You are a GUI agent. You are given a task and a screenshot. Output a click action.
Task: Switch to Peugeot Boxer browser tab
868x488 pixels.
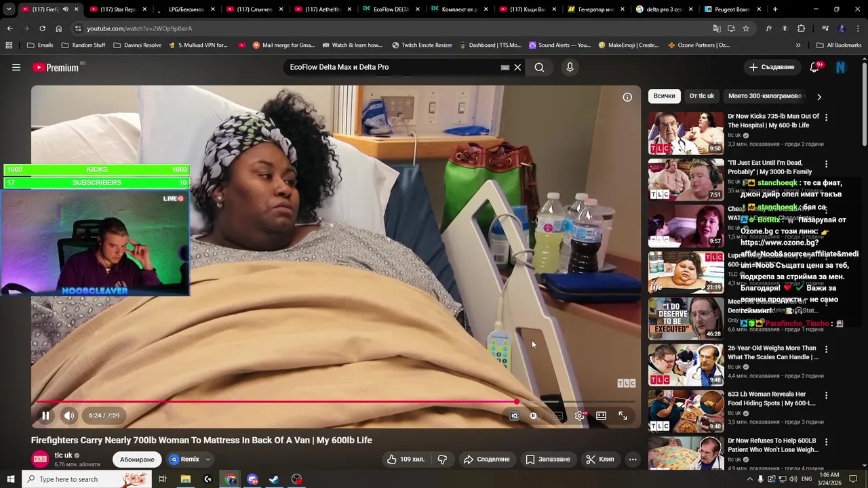click(x=732, y=9)
